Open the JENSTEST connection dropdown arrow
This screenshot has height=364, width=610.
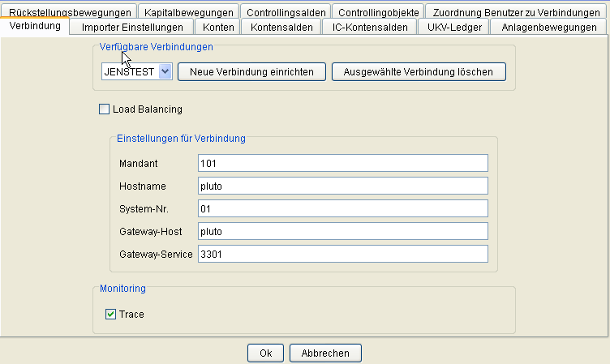click(x=165, y=71)
